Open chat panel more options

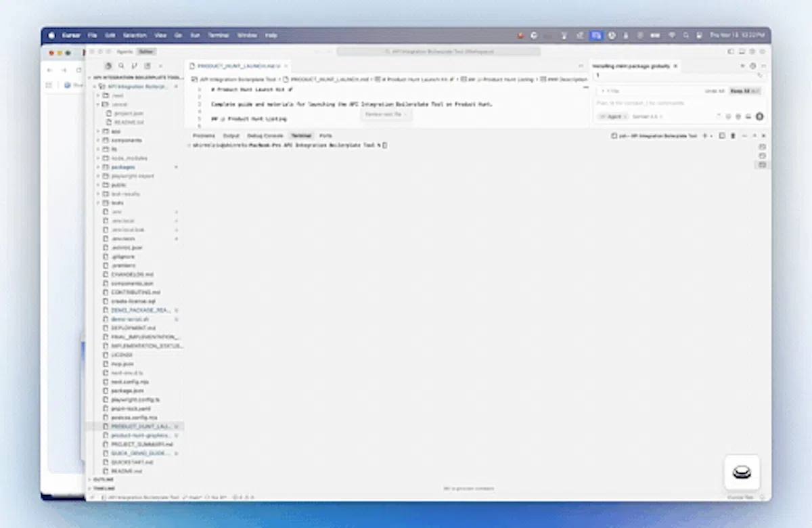click(763, 66)
